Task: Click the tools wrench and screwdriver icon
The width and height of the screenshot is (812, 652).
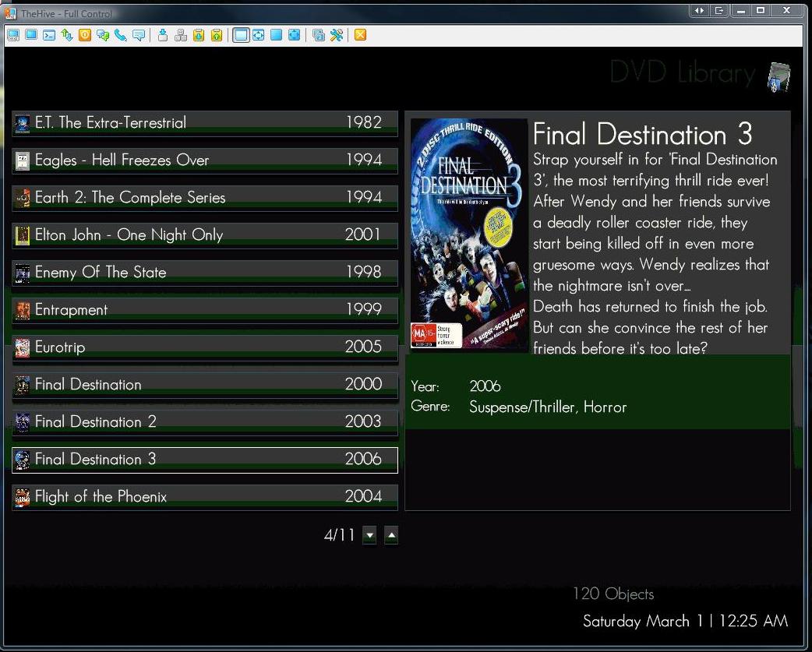Action: click(337, 35)
